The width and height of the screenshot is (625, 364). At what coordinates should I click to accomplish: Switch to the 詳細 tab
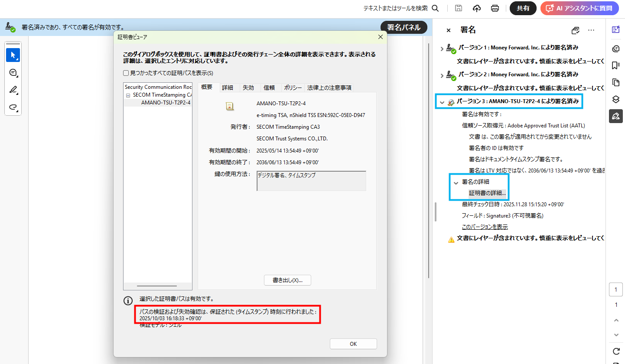point(228,88)
